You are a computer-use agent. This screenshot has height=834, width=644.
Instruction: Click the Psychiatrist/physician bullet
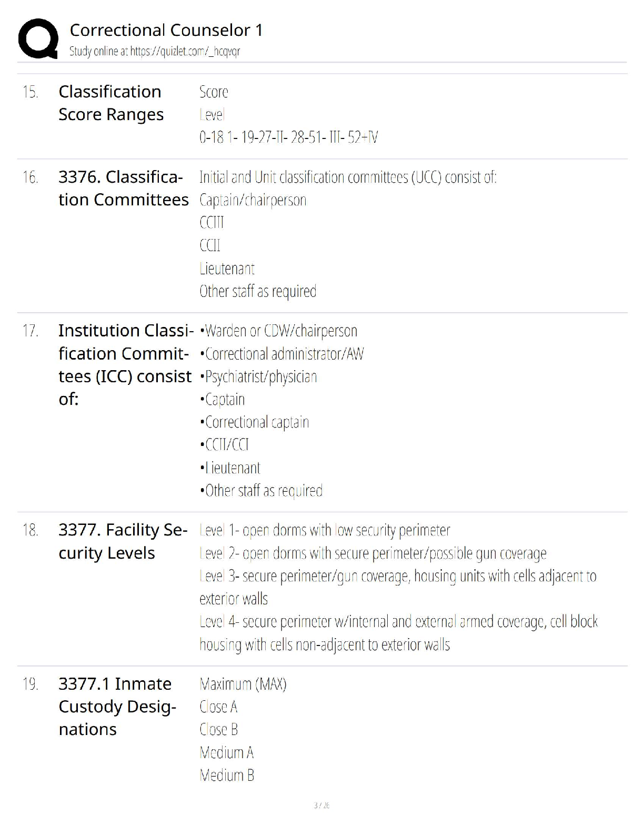point(258,376)
